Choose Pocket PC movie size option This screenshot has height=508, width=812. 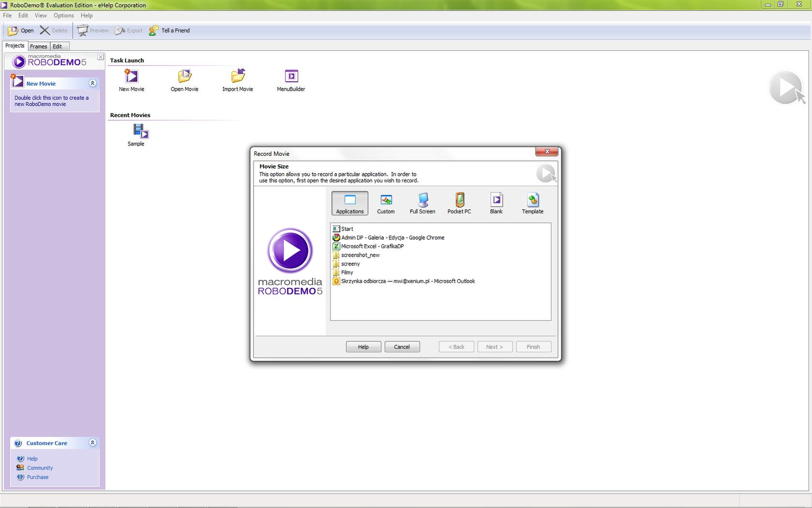point(459,203)
